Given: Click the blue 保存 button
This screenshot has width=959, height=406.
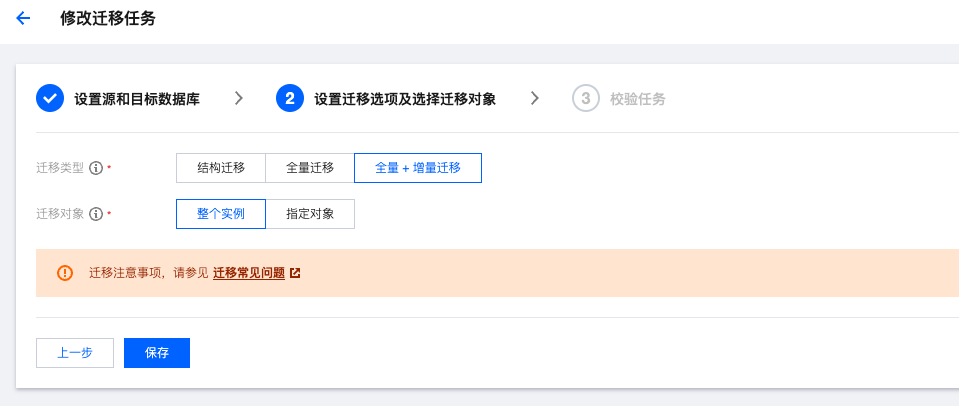Looking at the screenshot, I should pyautogui.click(x=157, y=353).
